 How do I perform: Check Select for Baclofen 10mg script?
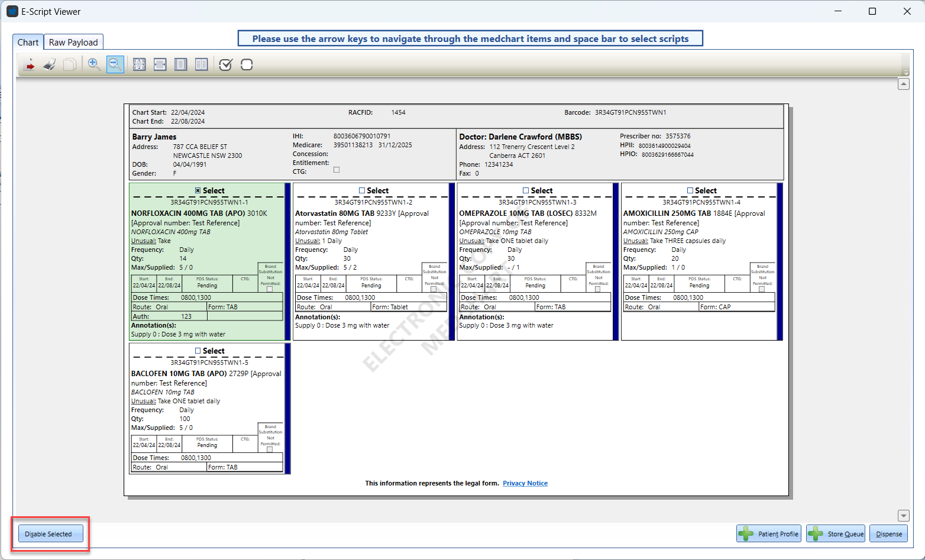[x=198, y=351]
